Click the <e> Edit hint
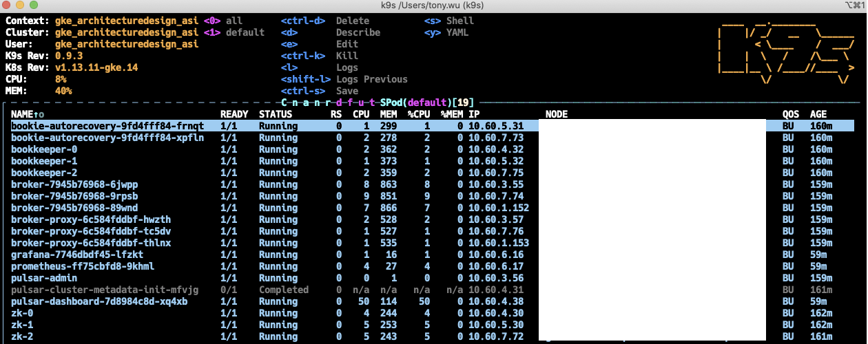The image size is (868, 344). pos(320,44)
